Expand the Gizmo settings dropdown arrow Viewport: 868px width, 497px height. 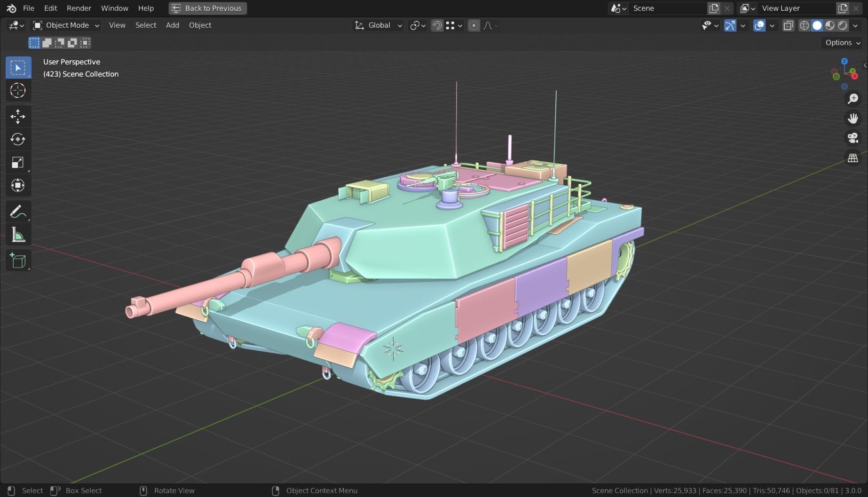(743, 25)
